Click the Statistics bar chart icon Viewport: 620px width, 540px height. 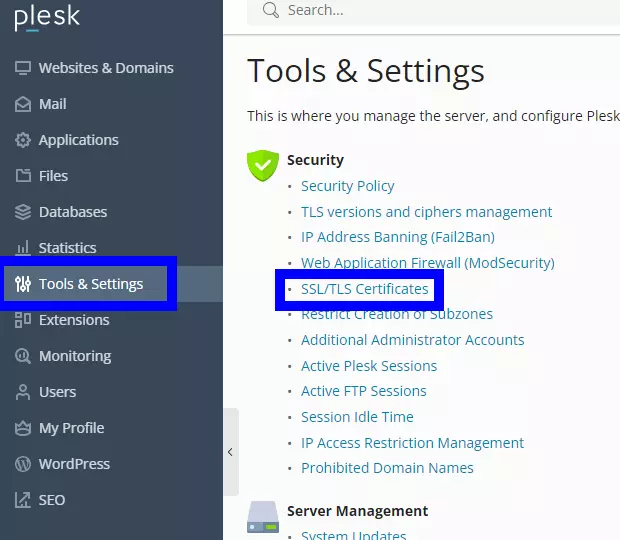coord(23,248)
